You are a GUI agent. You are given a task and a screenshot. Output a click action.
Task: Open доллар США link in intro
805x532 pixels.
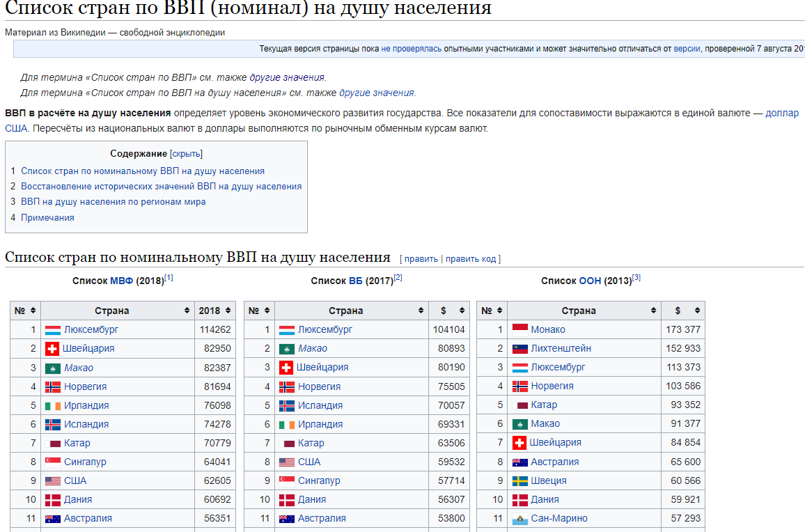click(x=782, y=113)
